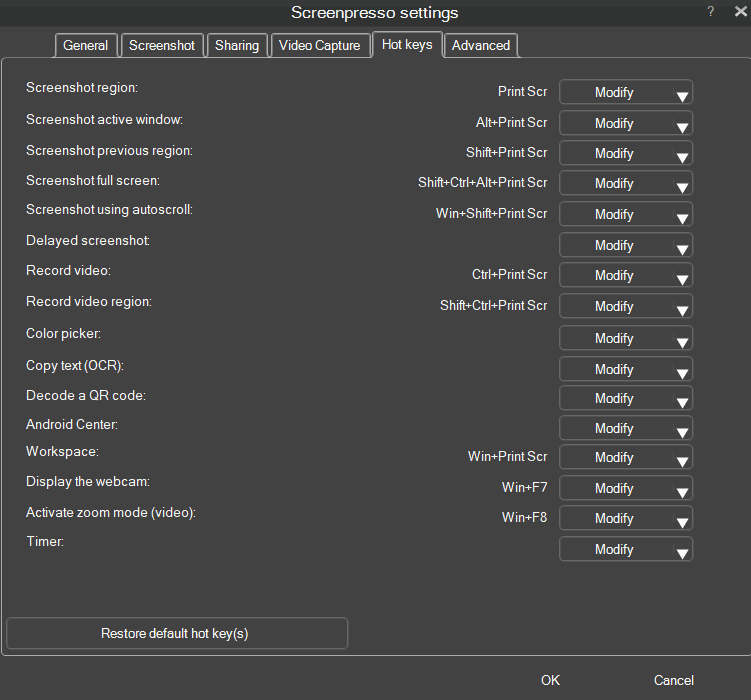Open dropdown arrow for Android Center
Image resolution: width=751 pixels, height=700 pixels.
pyautogui.click(x=683, y=433)
